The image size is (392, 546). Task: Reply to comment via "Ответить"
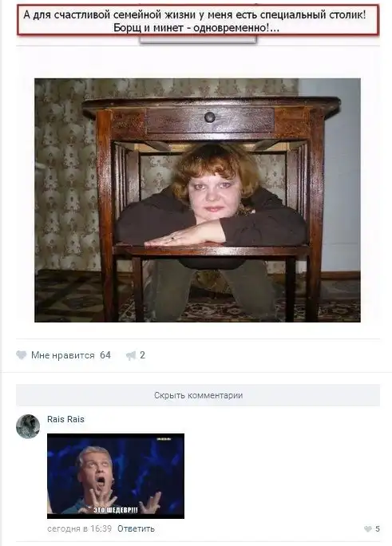pos(136,528)
